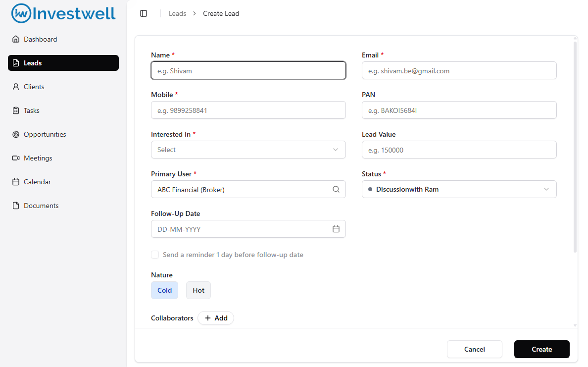Click the Primary User search icon
The height and width of the screenshot is (367, 588).
(x=336, y=190)
